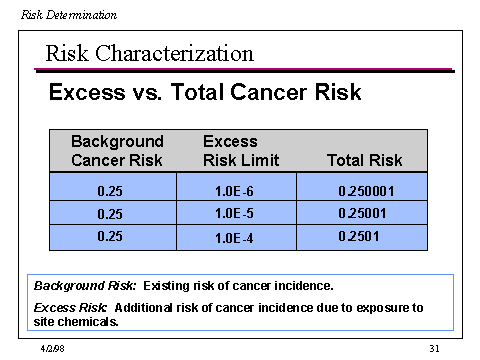Screen dimensions: 480x360
Task: Click the magenta line under the title
Action: 244,70
